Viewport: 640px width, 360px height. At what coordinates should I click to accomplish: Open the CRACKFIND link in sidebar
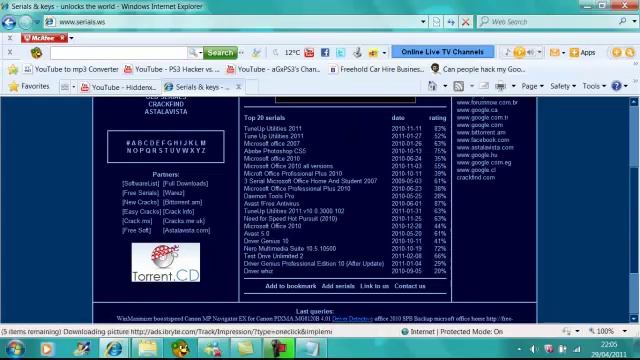coord(166,104)
